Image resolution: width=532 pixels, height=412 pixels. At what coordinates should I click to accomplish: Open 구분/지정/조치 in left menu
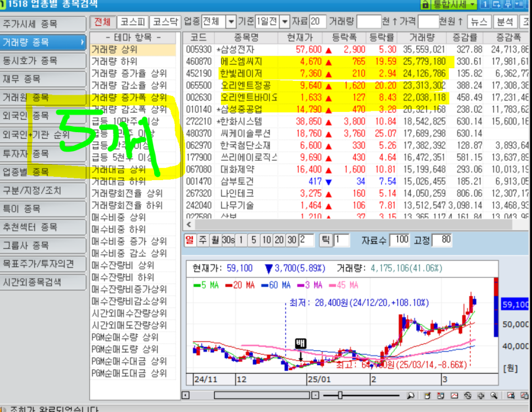pos(43,191)
